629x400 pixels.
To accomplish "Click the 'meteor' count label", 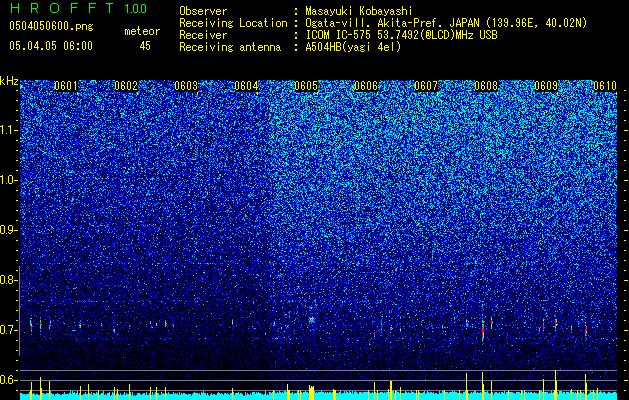I will tap(142, 31).
